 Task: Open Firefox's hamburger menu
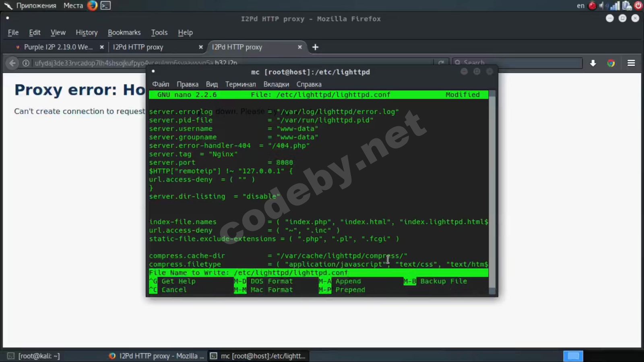pos(631,63)
